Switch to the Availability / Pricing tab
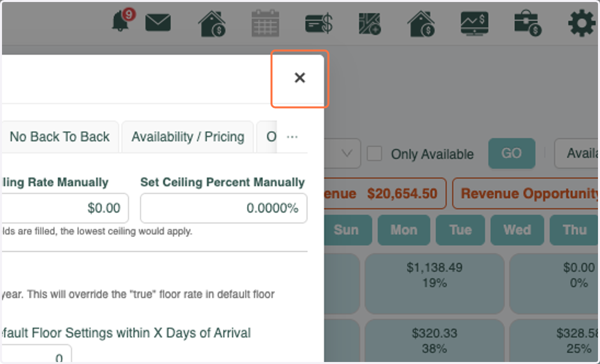This screenshot has height=364, width=600. click(x=188, y=137)
